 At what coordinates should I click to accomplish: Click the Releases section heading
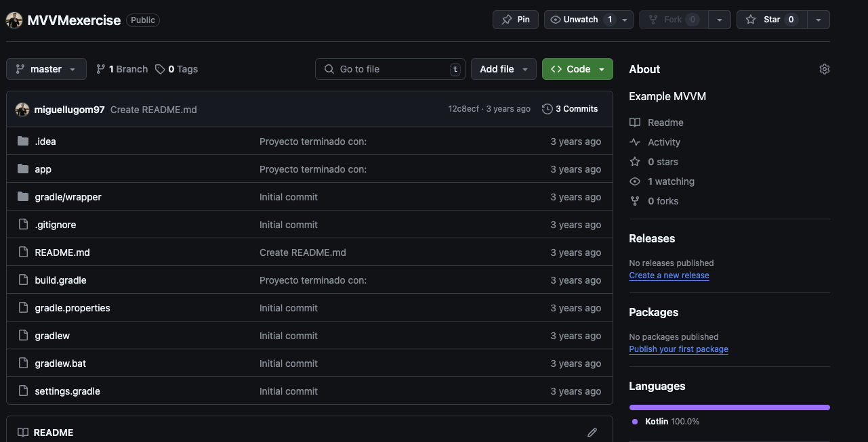tap(652, 238)
